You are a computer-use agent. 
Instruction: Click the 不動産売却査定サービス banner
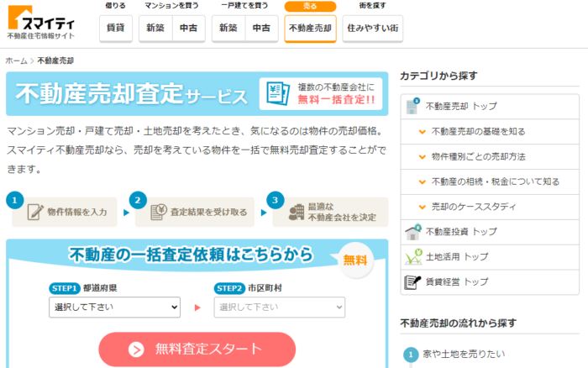(x=197, y=94)
